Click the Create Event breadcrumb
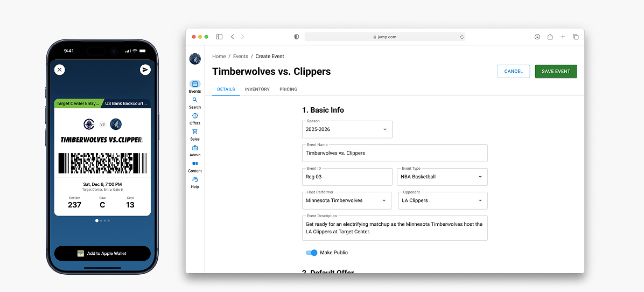The image size is (644, 292). pyautogui.click(x=270, y=56)
